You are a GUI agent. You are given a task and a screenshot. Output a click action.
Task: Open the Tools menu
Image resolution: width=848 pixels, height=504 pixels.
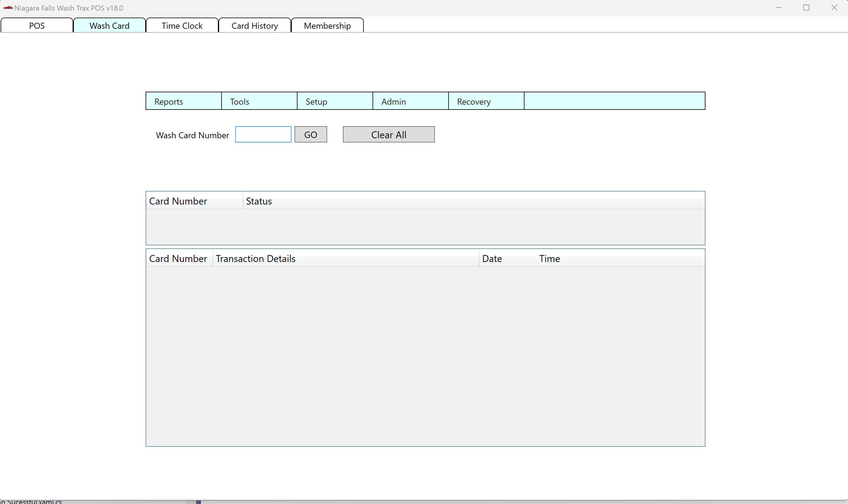259,101
